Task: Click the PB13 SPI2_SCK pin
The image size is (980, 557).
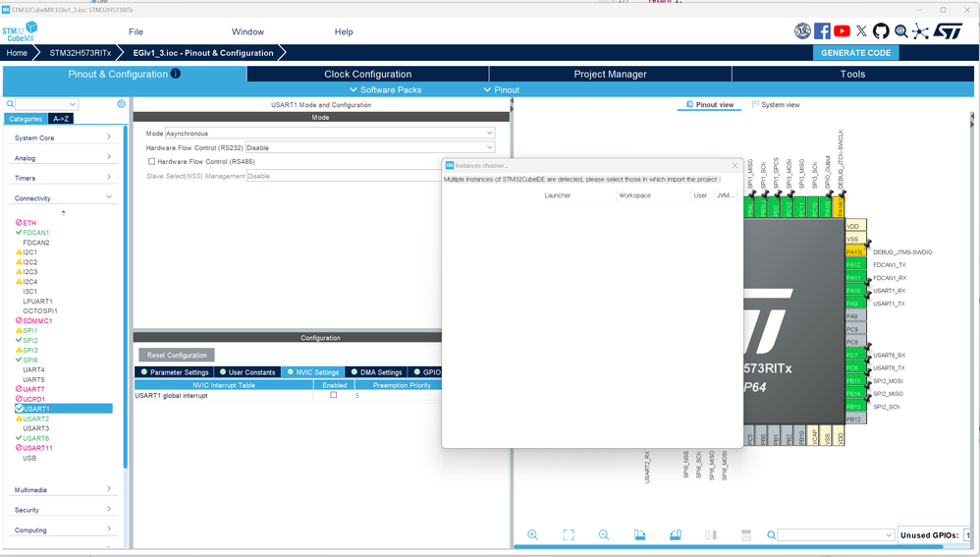Action: click(855, 407)
